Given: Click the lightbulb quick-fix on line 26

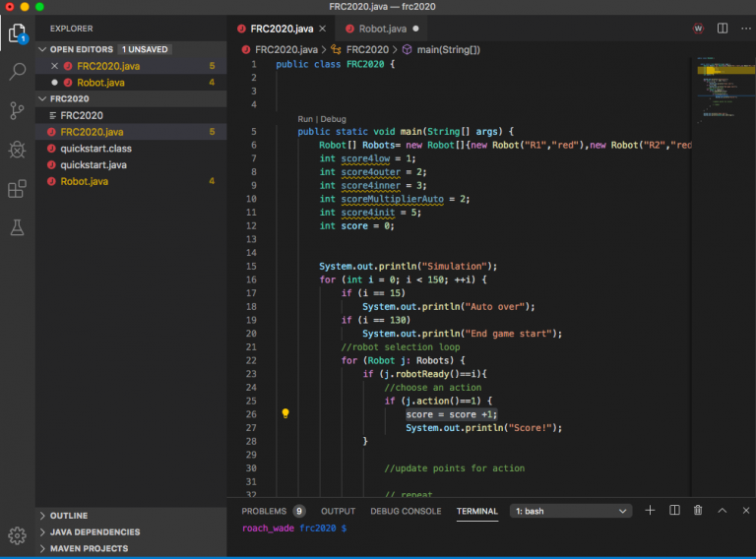Looking at the screenshot, I should click(x=285, y=413).
